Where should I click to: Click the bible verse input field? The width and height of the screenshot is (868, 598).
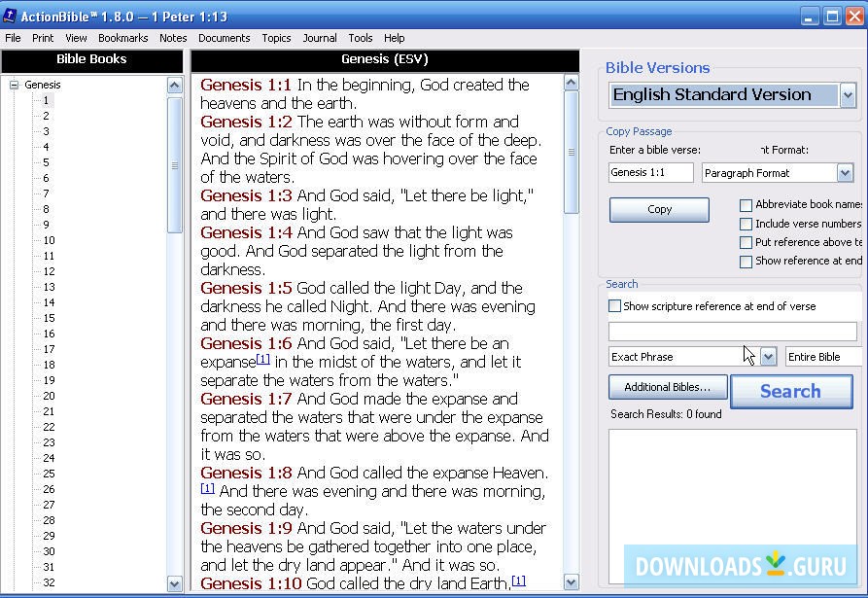[650, 172]
